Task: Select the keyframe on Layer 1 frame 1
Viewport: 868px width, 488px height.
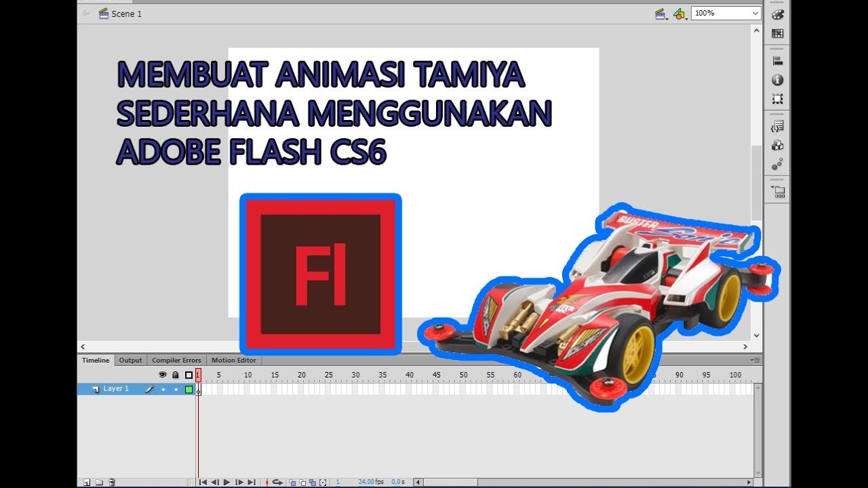Action: pyautogui.click(x=199, y=390)
